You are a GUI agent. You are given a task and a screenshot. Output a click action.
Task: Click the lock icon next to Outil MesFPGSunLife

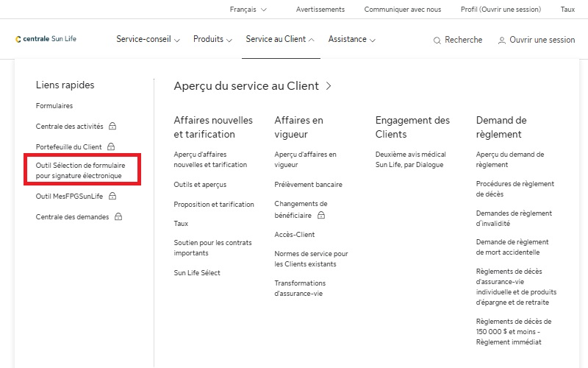click(112, 197)
